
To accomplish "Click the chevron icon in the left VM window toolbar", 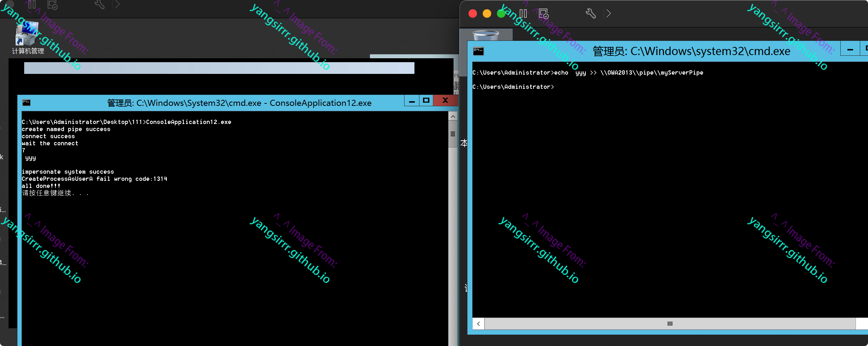I will pos(117,4).
